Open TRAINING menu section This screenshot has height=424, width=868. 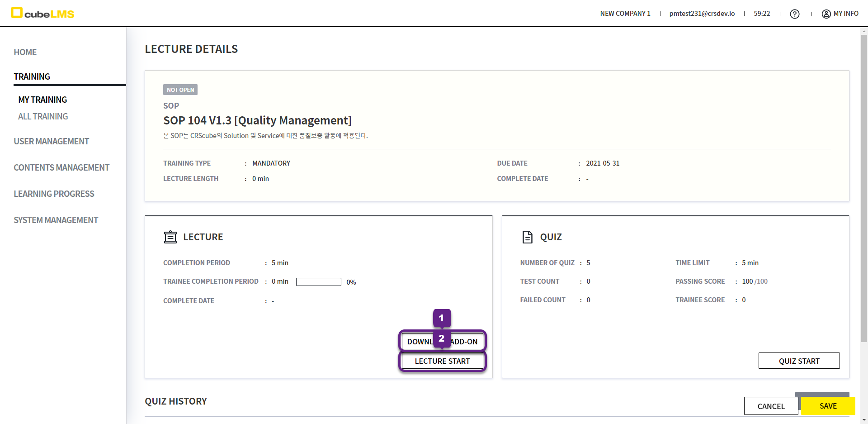[x=32, y=76]
